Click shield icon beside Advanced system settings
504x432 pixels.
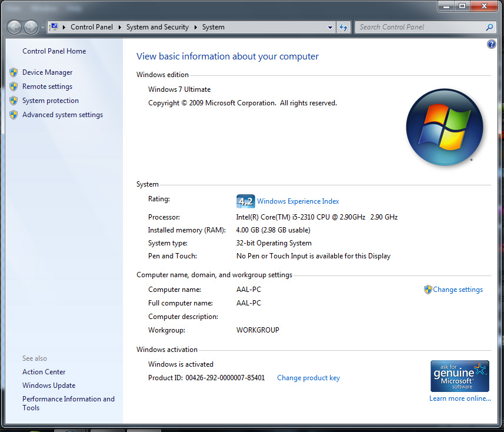click(14, 115)
